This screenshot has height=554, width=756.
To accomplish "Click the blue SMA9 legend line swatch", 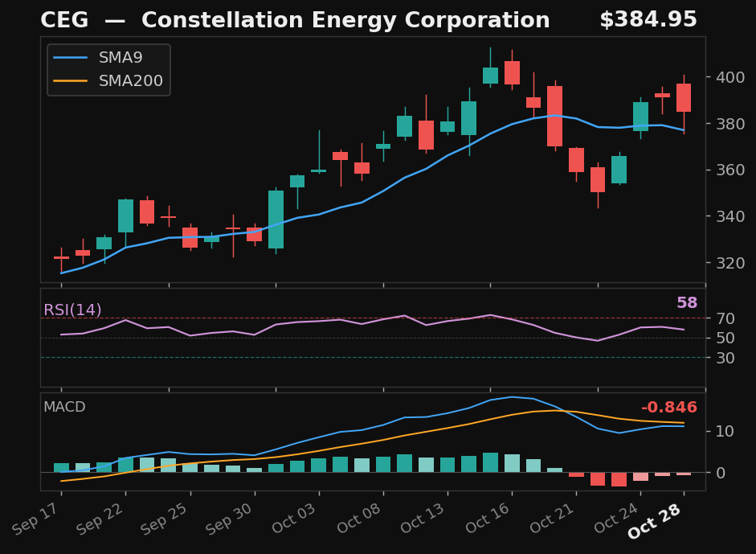I will 71,57.
